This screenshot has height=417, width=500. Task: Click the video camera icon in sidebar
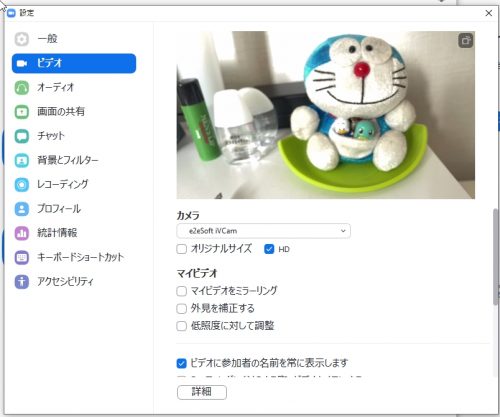(x=22, y=63)
